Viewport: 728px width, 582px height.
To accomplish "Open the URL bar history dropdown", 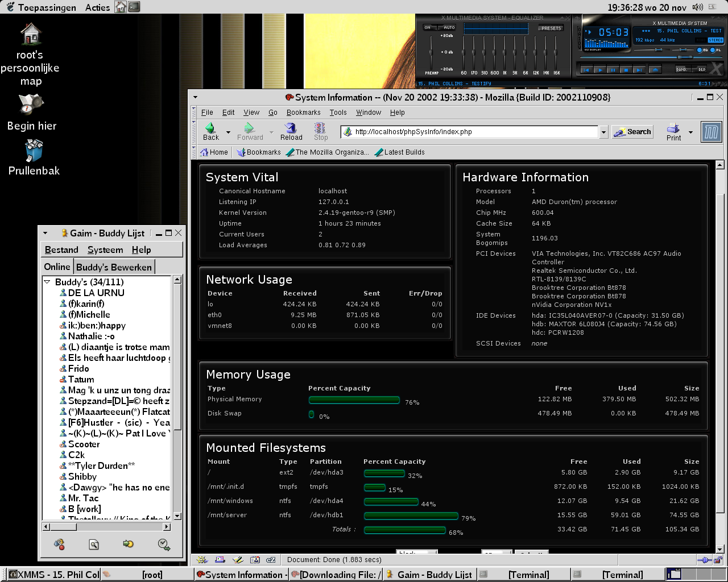I will tap(603, 132).
